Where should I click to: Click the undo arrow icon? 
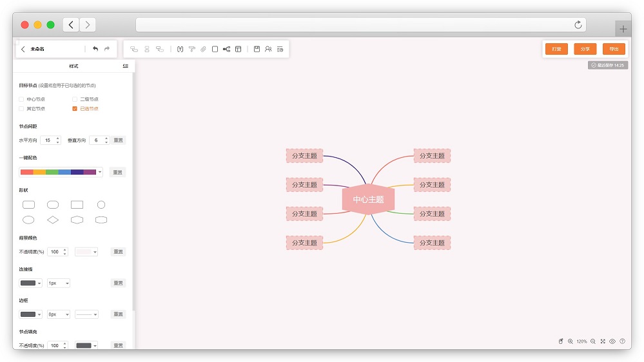[x=95, y=49]
